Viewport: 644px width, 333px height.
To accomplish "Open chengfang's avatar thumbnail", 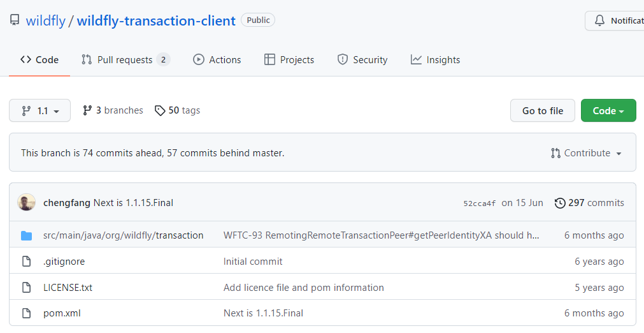I will click(26, 202).
